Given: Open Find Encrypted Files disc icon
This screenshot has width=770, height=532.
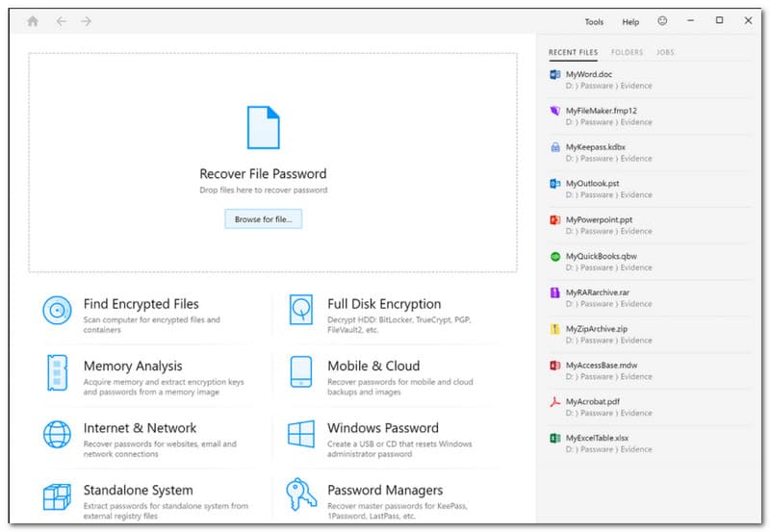Looking at the screenshot, I should click(58, 310).
